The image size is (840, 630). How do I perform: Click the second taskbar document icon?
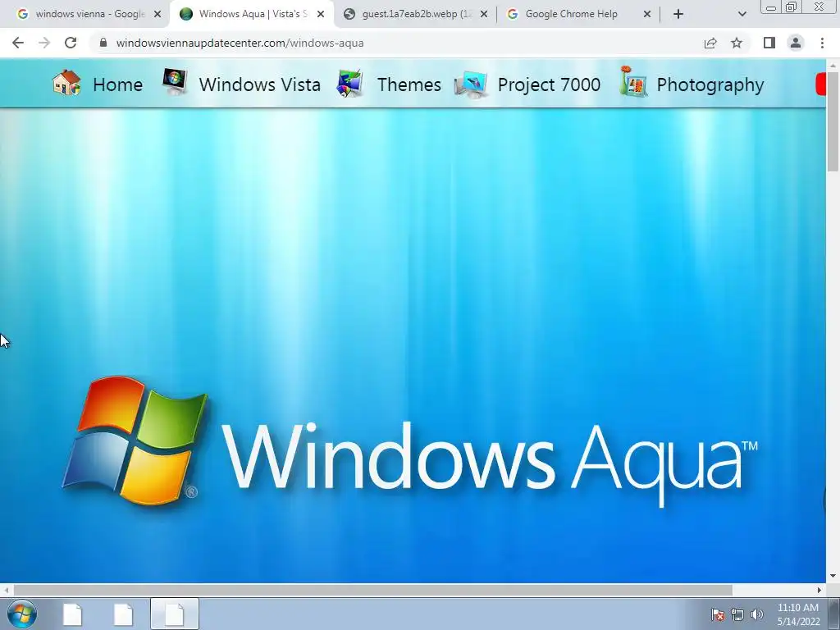(123, 614)
